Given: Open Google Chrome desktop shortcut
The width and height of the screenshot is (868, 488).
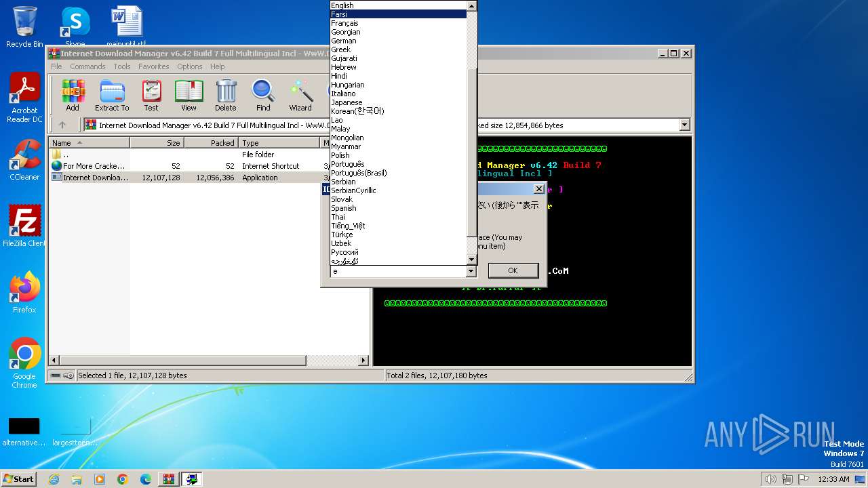Looking at the screenshot, I should pyautogui.click(x=24, y=363).
